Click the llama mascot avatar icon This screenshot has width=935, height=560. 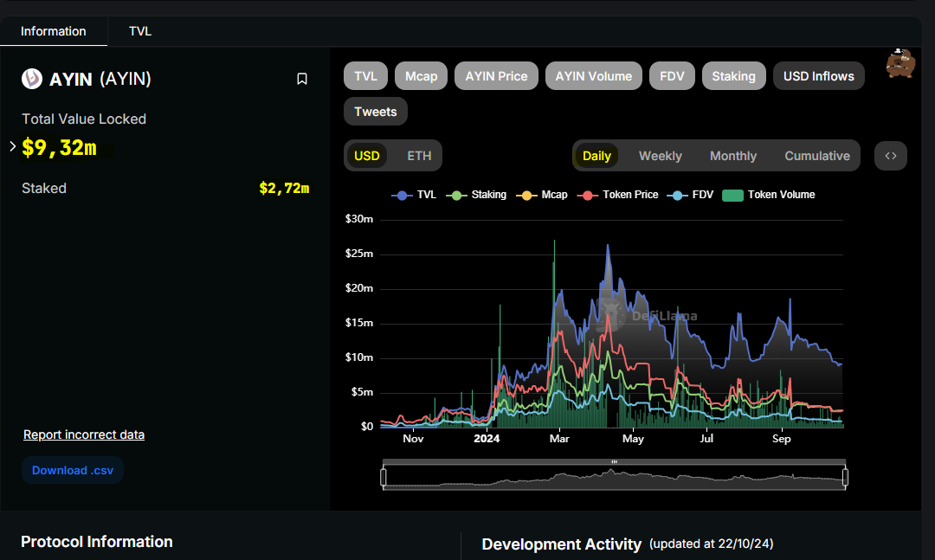tap(900, 63)
